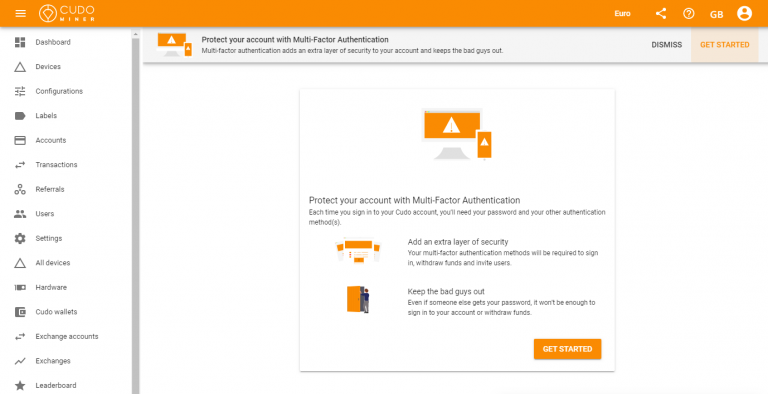The width and height of the screenshot is (768, 394).
Task: Click the Leaderboard star icon
Action: [x=20, y=385]
